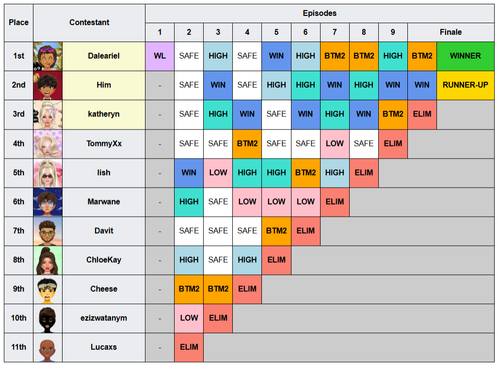Click the green WINNER cell
Viewport: 500px width, 367px height.
point(465,56)
